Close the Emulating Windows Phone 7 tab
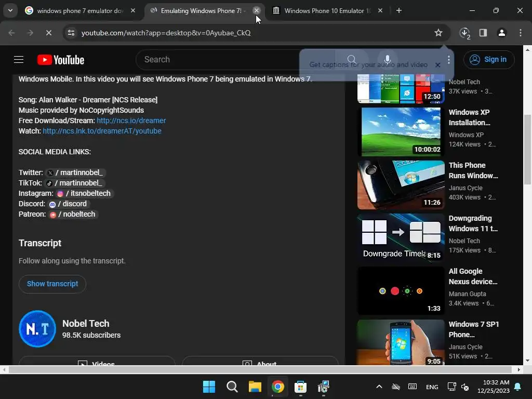Screen dimensions: 532x399 pos(257,10)
